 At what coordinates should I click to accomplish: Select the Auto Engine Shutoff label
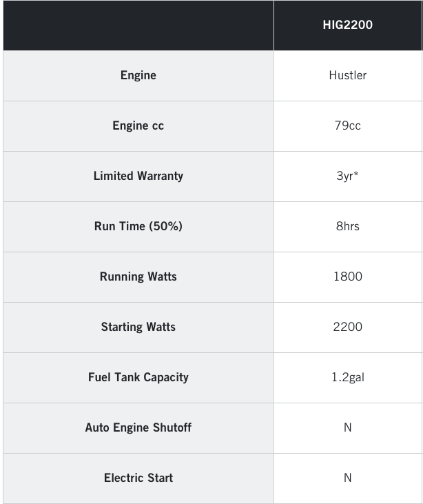(x=138, y=427)
